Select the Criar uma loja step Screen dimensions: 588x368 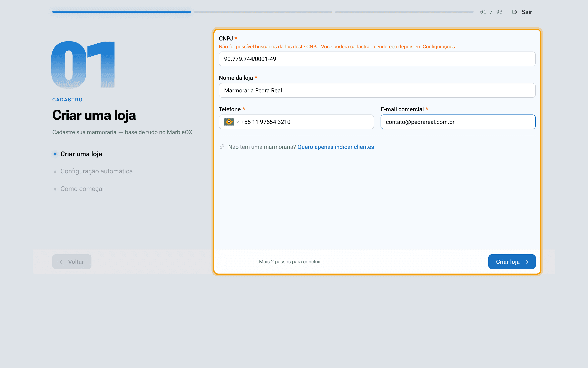(81, 154)
